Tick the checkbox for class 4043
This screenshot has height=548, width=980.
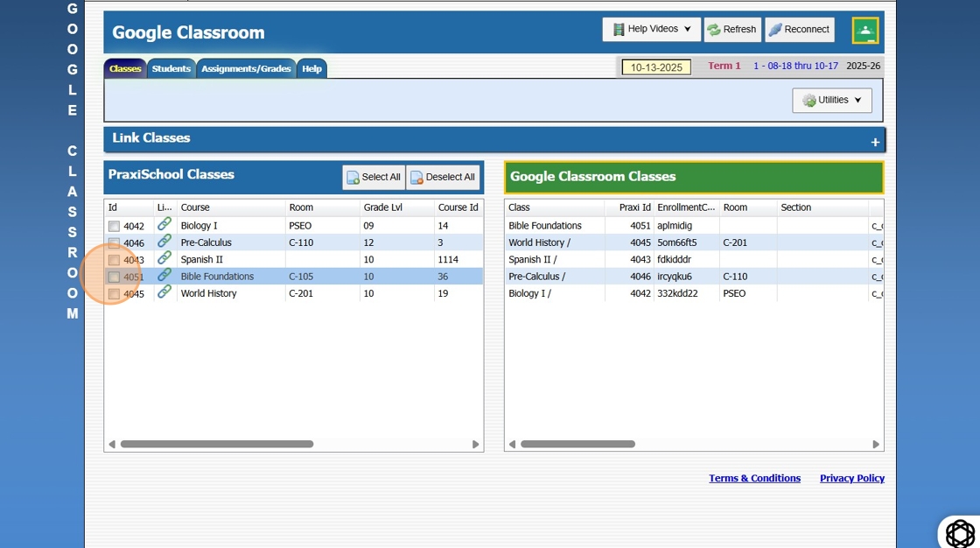click(114, 260)
